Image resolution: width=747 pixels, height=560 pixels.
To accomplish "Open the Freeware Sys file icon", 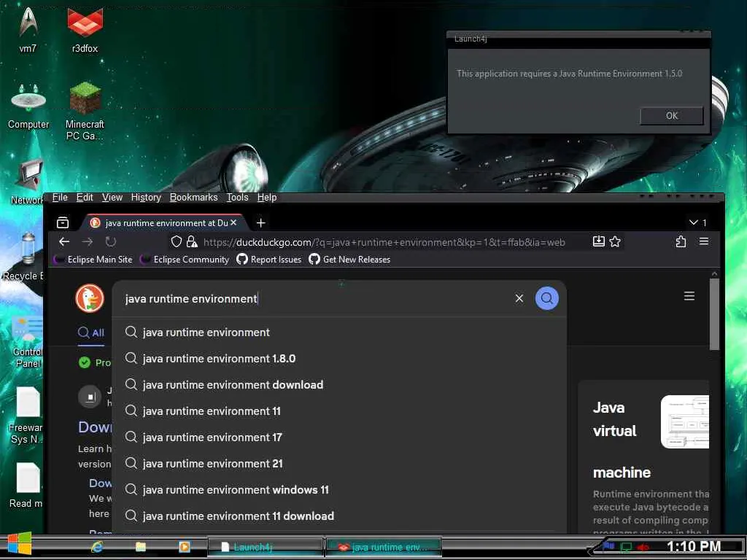I will (x=27, y=415).
